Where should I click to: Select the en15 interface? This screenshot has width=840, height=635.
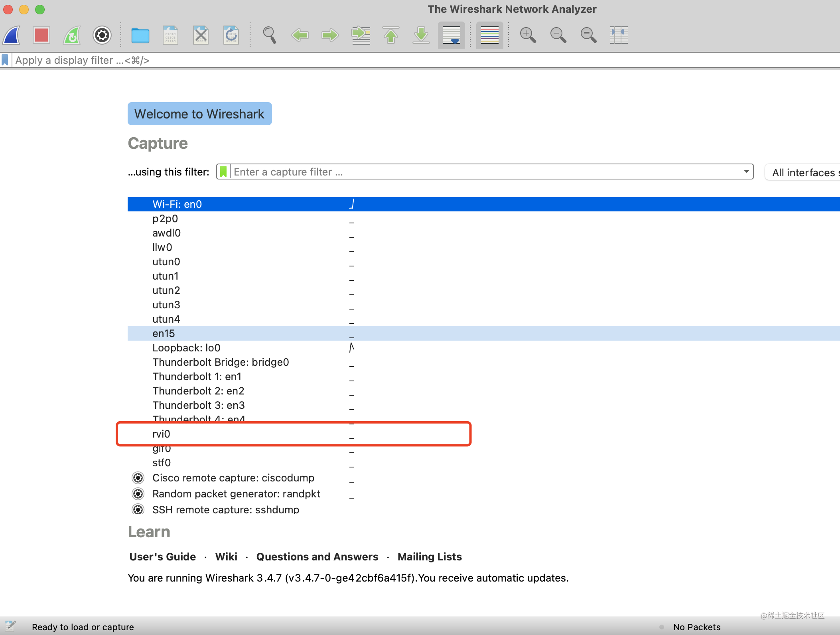pos(484,333)
